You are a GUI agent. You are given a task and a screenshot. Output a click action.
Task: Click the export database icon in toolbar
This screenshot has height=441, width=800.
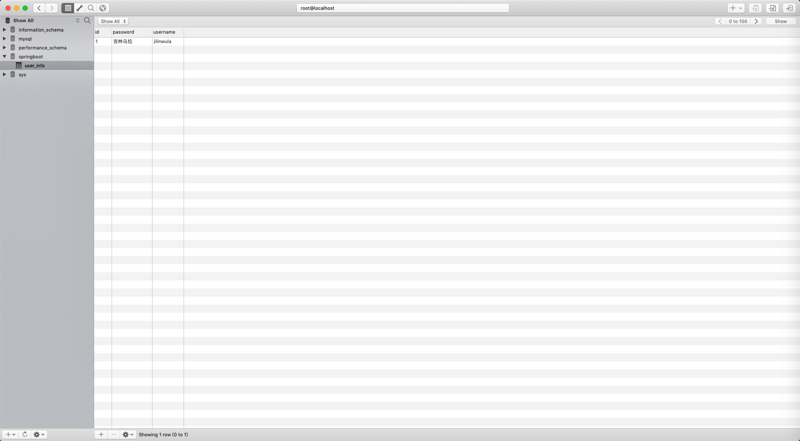755,8
